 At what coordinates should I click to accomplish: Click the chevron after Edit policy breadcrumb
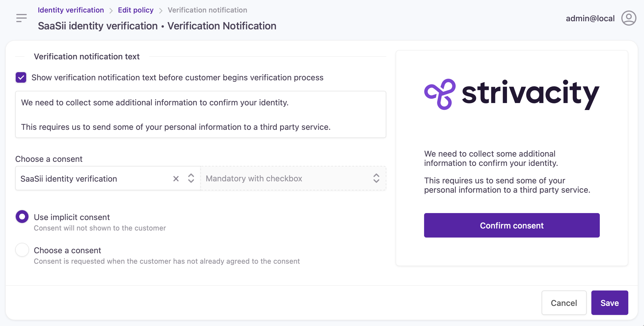pyautogui.click(x=161, y=11)
